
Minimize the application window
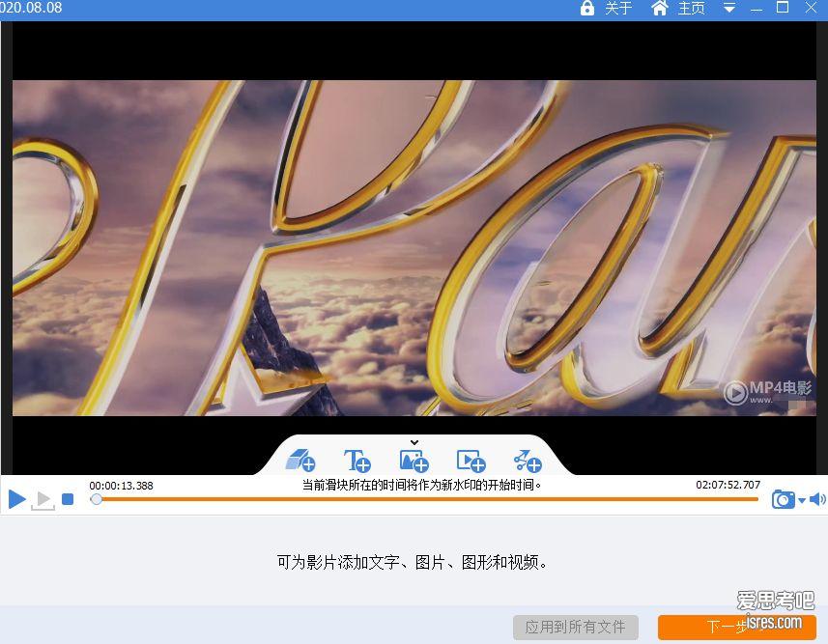click(757, 10)
